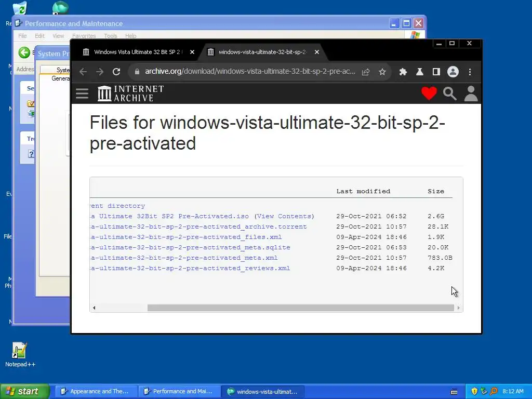Close the windows-vista-ultimate-32-bit-sp-2 tab
Image resolution: width=532 pixels, height=399 pixels.
316,52
